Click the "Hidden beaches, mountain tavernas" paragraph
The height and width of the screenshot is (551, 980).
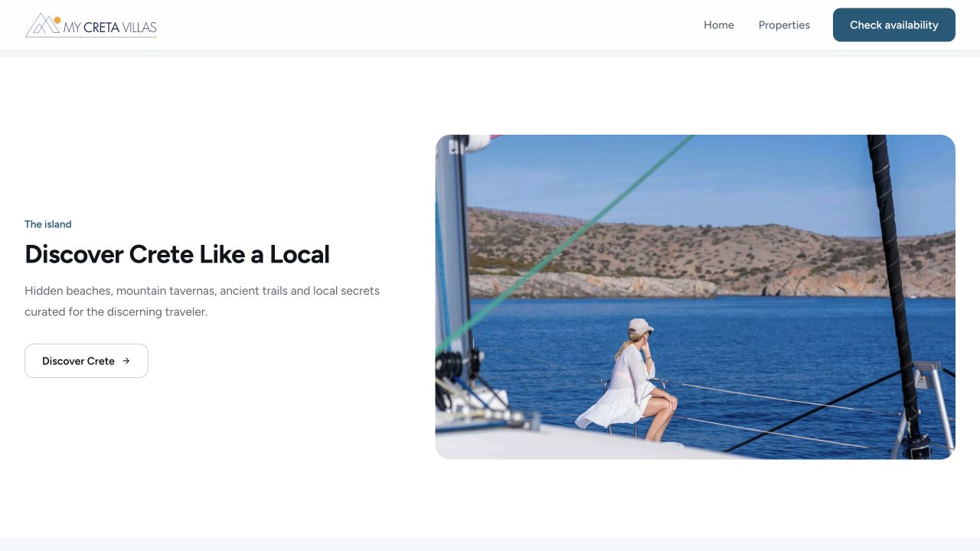coord(202,302)
